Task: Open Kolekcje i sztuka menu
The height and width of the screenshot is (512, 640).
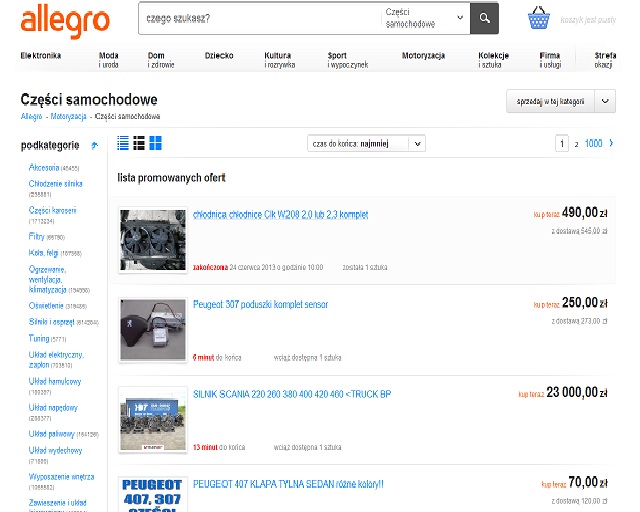Action: (493, 60)
